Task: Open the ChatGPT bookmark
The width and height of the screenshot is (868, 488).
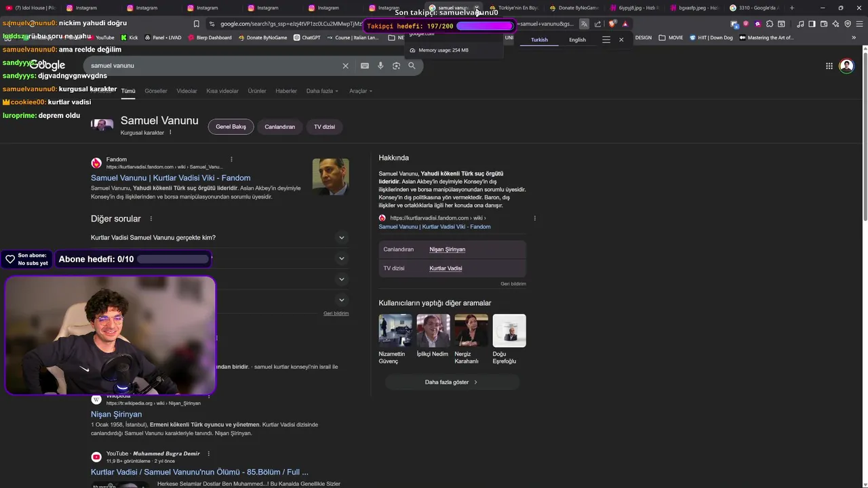Action: point(307,38)
